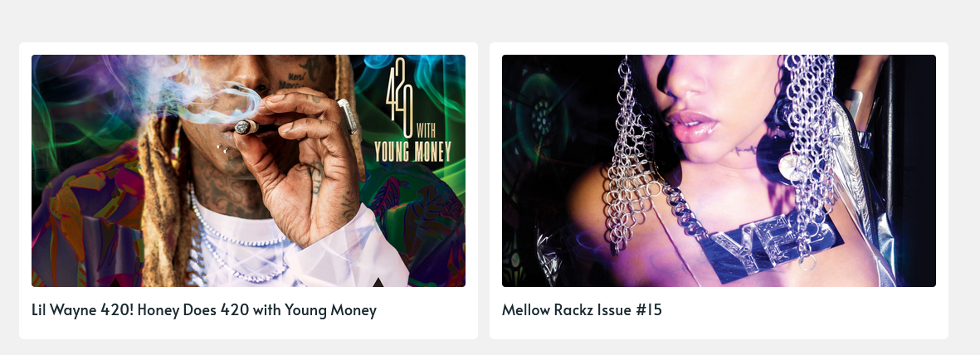Click the silver ring on Lil Wayne's finger
Image resolution: width=980 pixels, height=355 pixels.
(348, 115)
